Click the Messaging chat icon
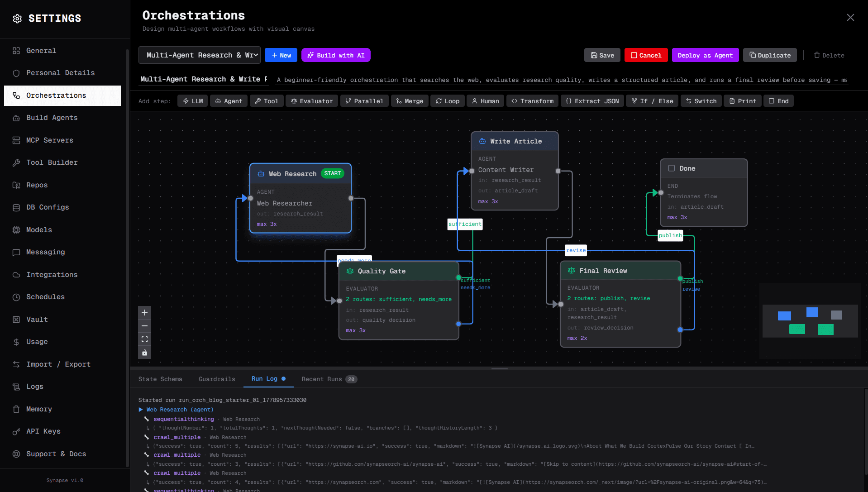The image size is (868, 492). point(16,252)
